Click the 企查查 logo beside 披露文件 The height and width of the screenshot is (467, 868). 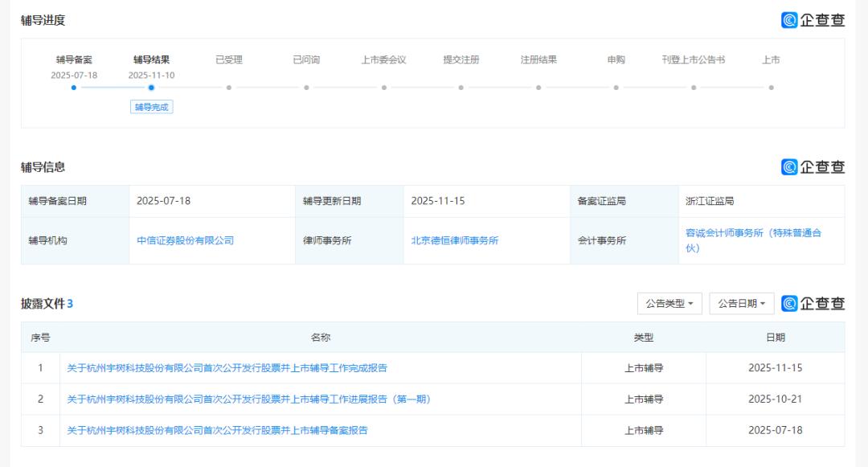pos(813,303)
